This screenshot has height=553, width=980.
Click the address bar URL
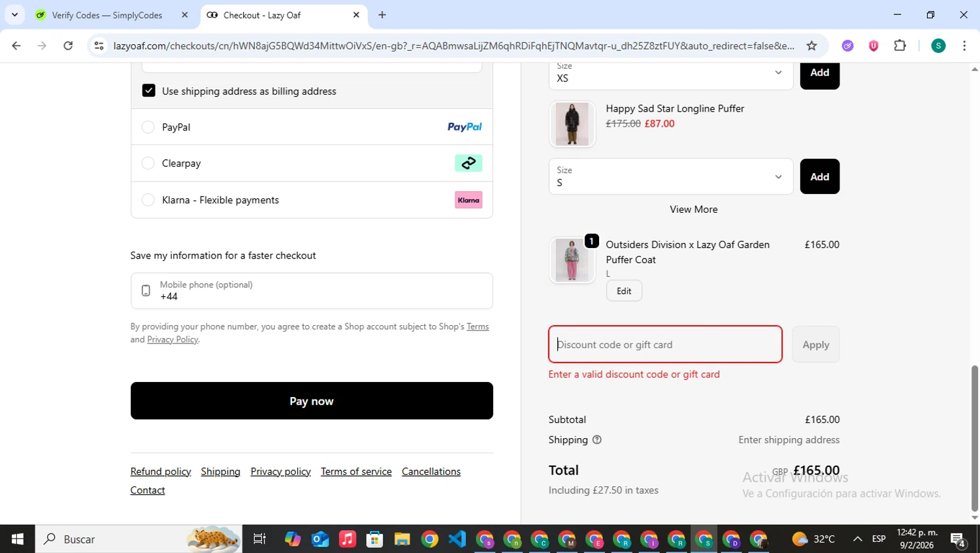tap(453, 46)
